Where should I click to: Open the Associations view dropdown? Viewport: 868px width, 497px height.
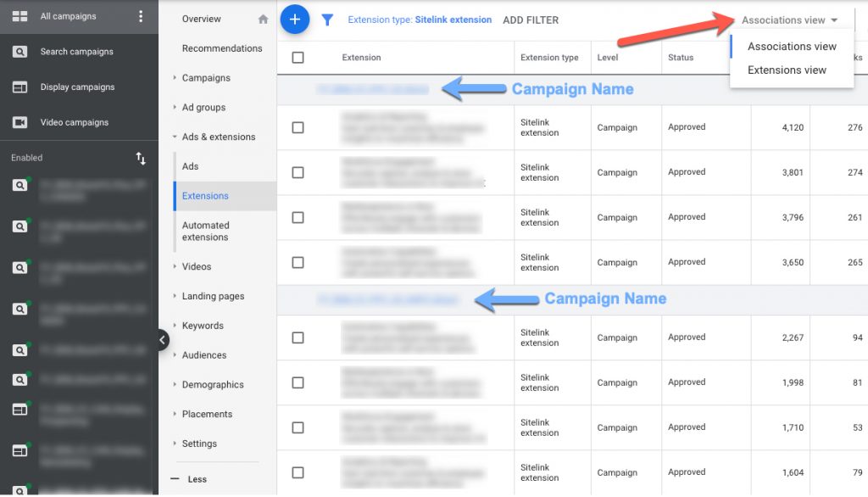(x=789, y=20)
